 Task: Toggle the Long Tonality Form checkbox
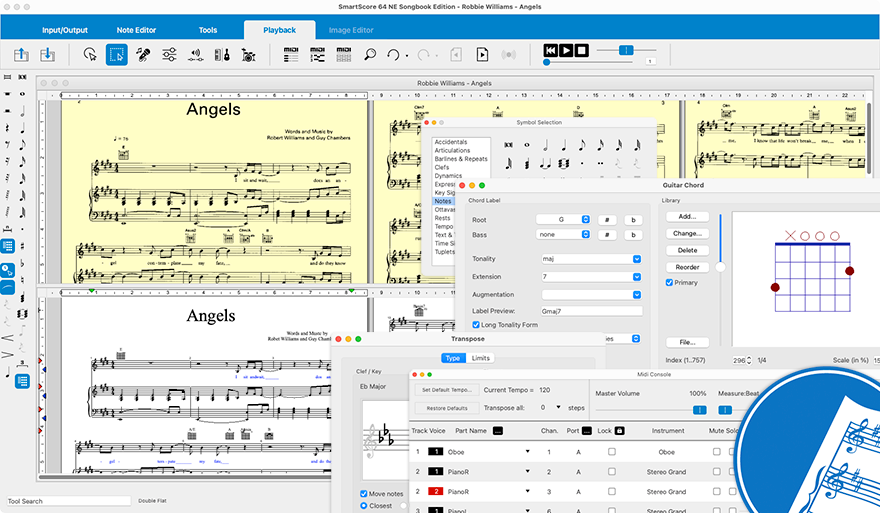(476, 324)
